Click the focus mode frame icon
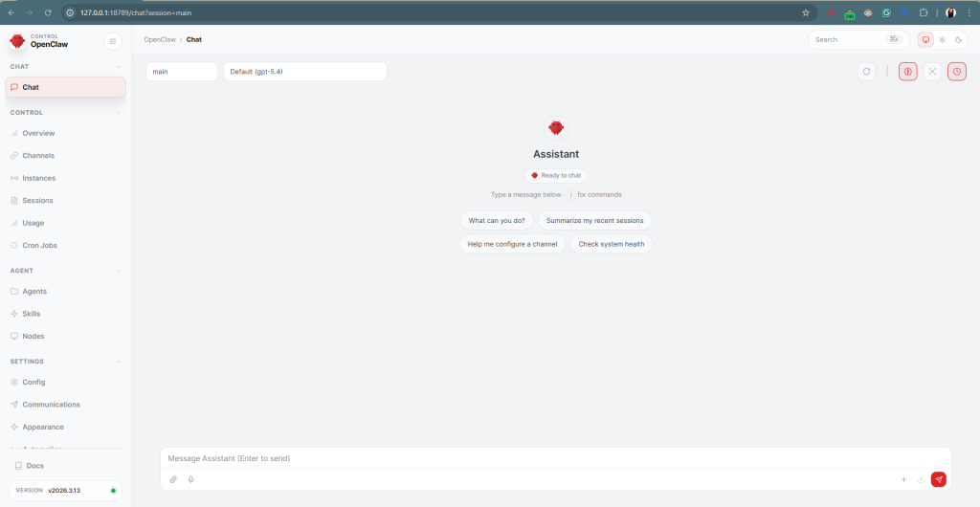This screenshot has width=980, height=507. [x=932, y=72]
